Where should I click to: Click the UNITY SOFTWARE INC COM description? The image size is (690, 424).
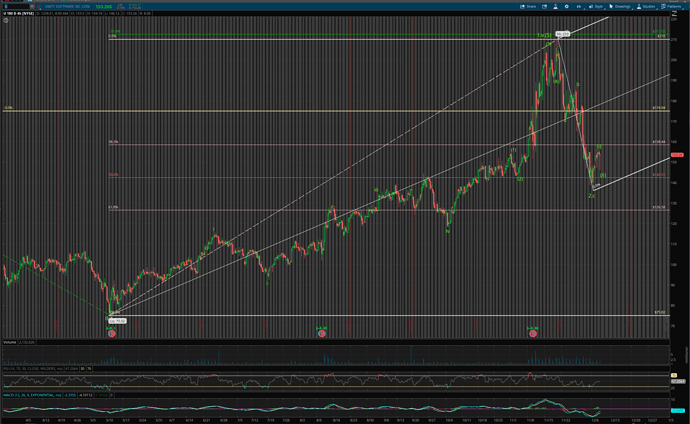(67, 7)
